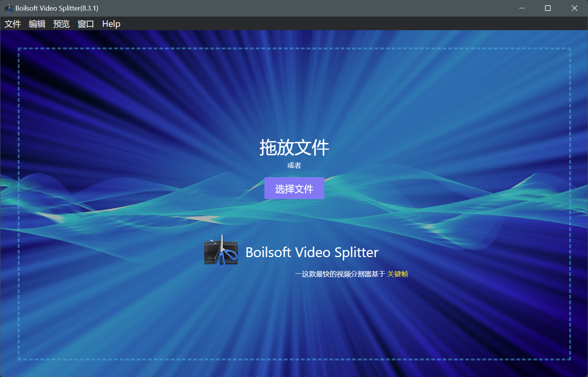Follow the yellow 关键帧 link

point(397,274)
